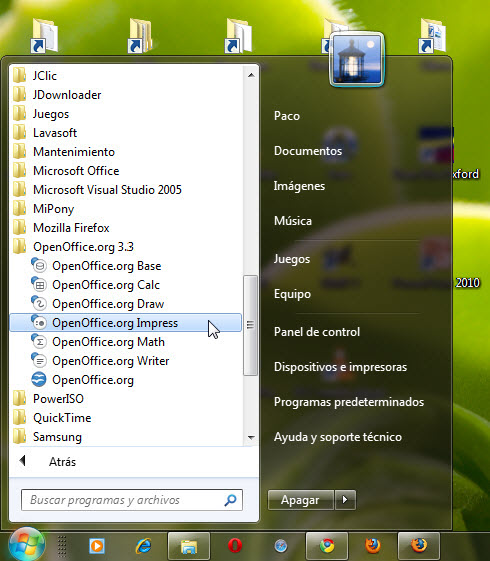Open the raised Firefox icon at taskbar end
The height and width of the screenshot is (561, 490).
419,546
